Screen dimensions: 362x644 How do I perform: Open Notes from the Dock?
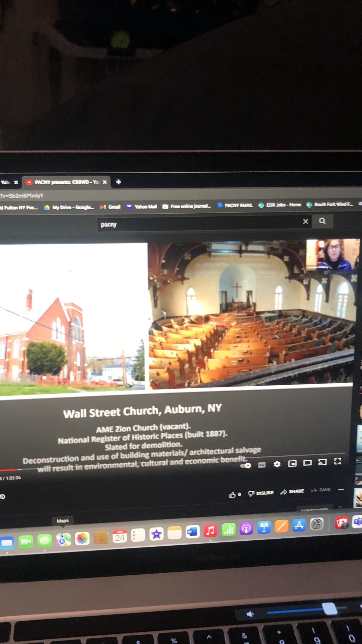pos(174,533)
